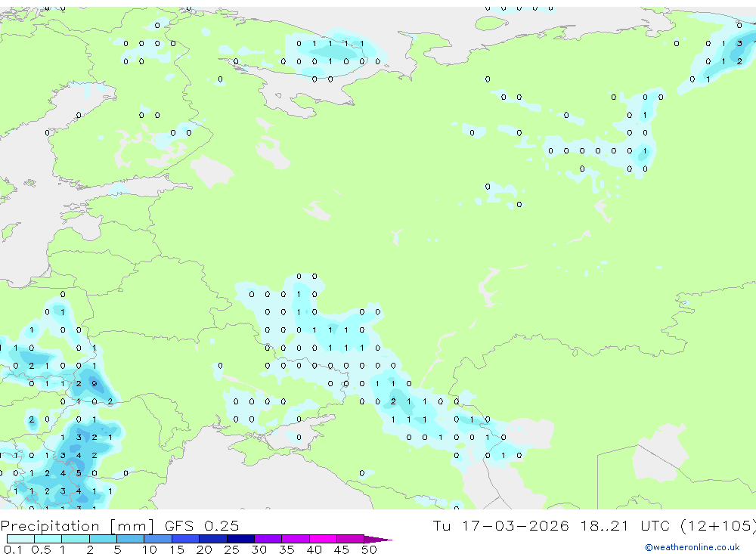
Task: Click the '50' legend scale label
Action: pos(369,549)
